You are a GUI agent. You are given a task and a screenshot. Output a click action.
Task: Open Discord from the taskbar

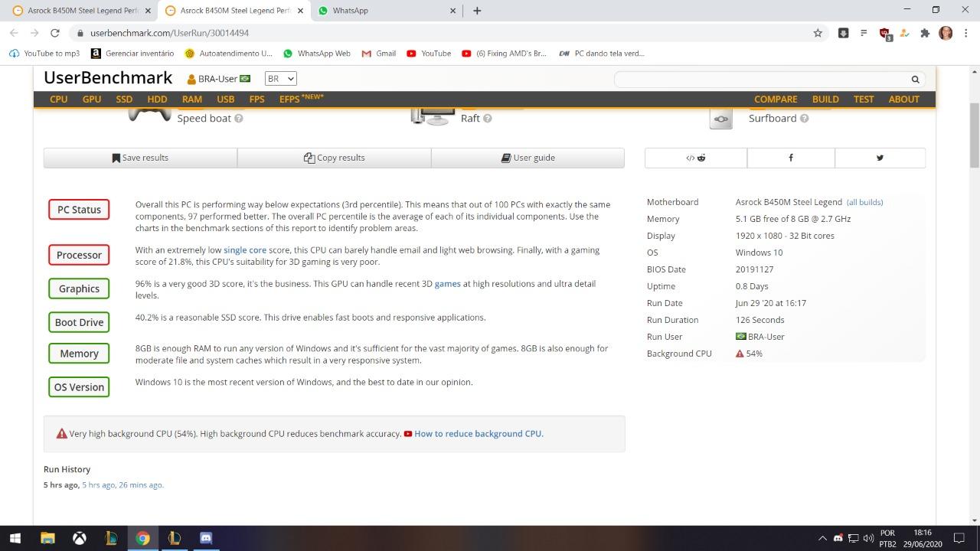click(x=206, y=538)
